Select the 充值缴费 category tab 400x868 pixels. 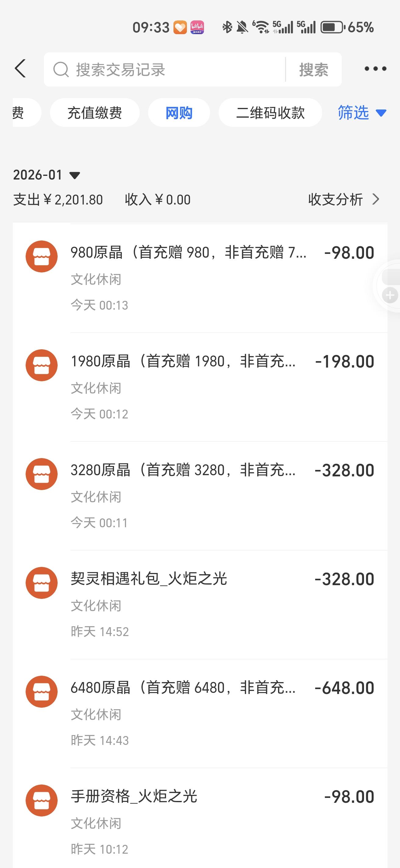click(95, 112)
